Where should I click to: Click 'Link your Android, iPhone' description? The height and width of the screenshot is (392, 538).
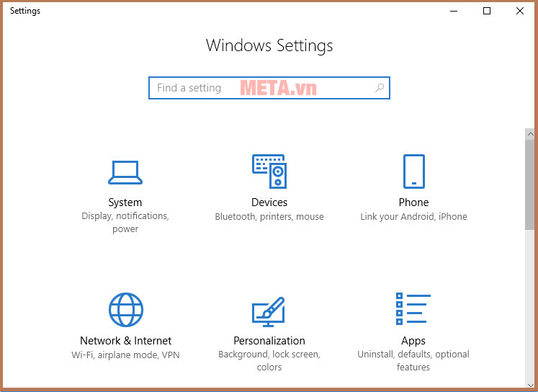click(414, 217)
